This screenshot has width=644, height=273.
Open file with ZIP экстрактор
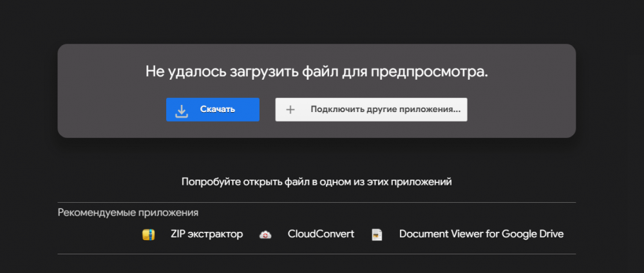click(207, 234)
